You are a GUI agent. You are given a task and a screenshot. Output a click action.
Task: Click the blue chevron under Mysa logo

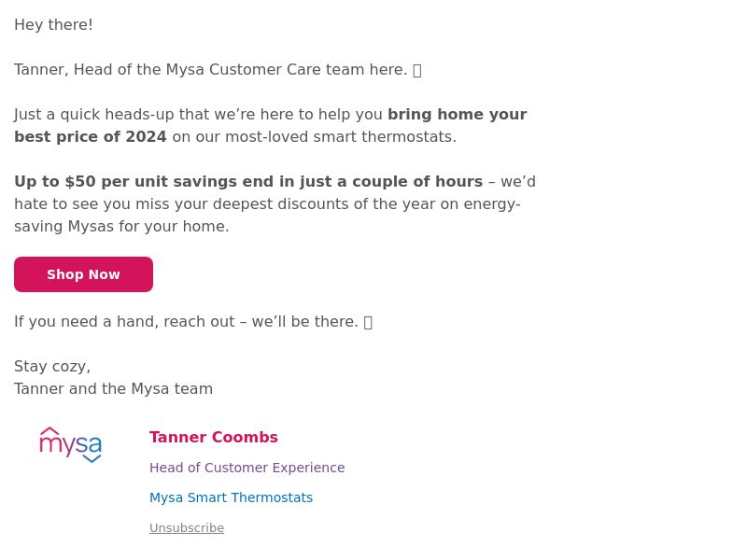pos(92,458)
